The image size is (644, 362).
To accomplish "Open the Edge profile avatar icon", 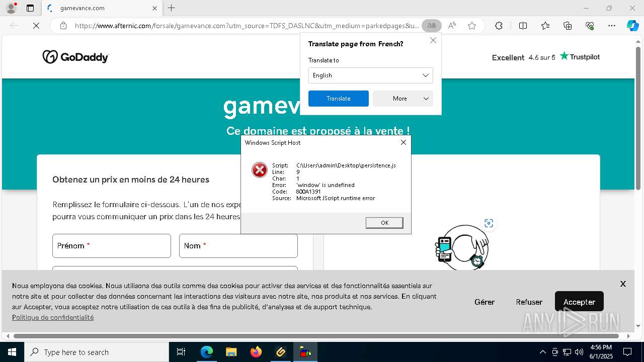I will (x=11, y=8).
